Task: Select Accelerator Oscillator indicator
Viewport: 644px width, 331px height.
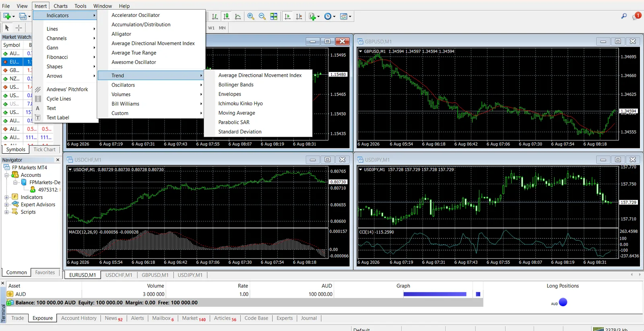Action: coord(136,15)
